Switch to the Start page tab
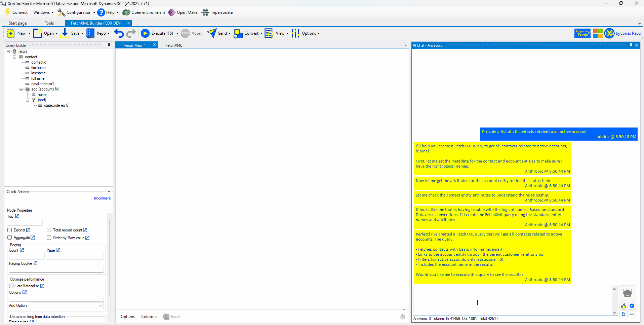Viewport: 644px width, 325px height. [18, 23]
